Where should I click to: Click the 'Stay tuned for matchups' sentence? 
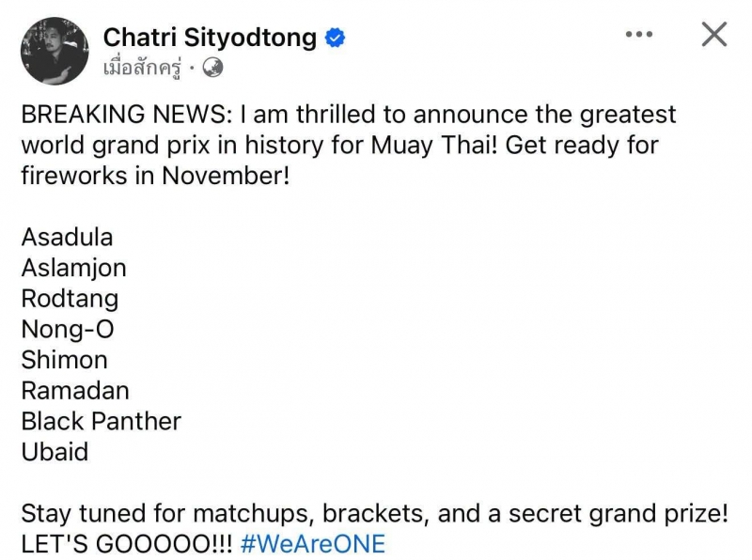pyautogui.click(x=374, y=514)
